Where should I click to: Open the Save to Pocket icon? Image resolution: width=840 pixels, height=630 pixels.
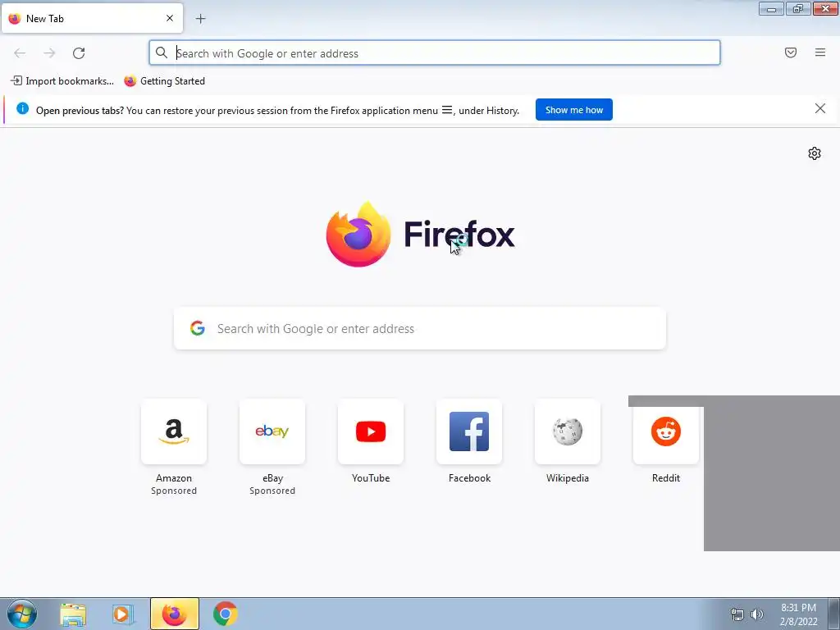[x=791, y=52]
